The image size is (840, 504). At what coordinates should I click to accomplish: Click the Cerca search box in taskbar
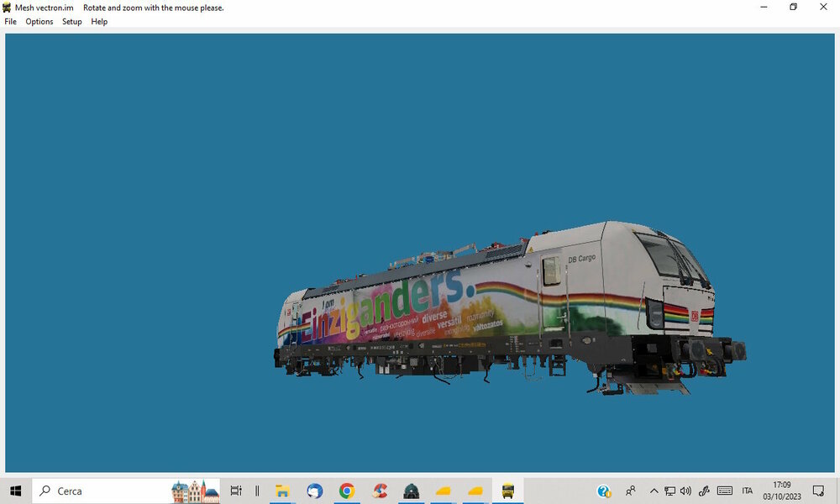point(126,491)
